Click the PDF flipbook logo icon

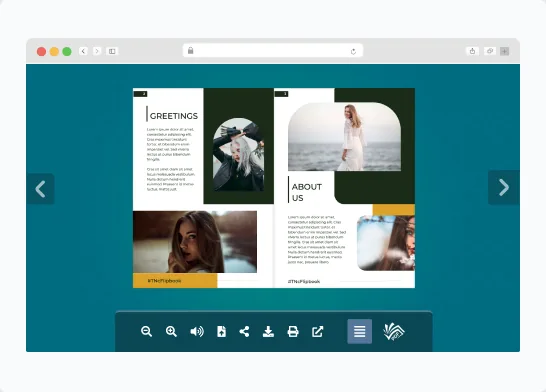pos(393,331)
